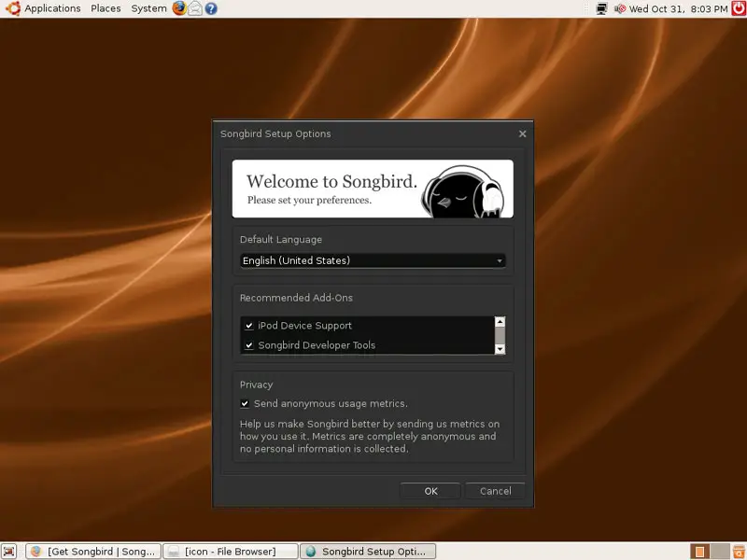Click the add-ons list scrollbar thumb
The image size is (747, 560).
pyautogui.click(x=500, y=335)
